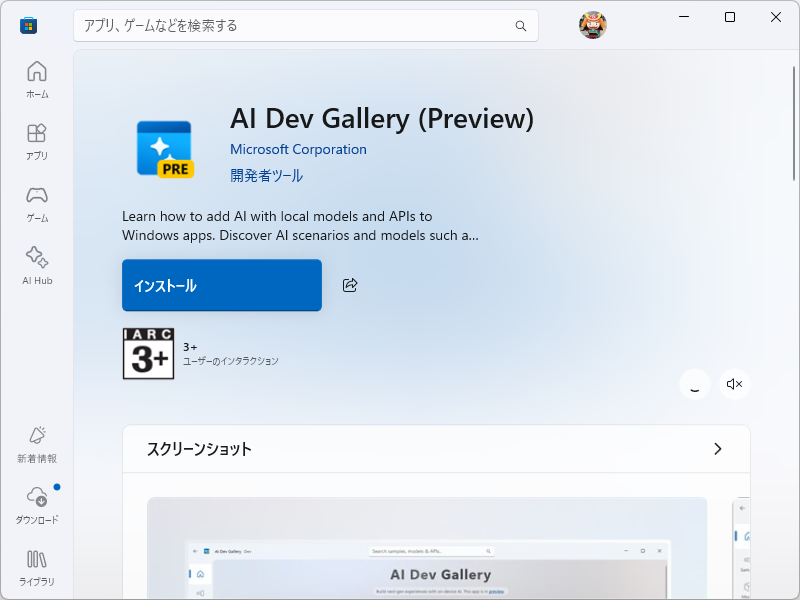This screenshot has height=600, width=800.
Task: Expand the スクリーンショット section
Action: coord(717,449)
